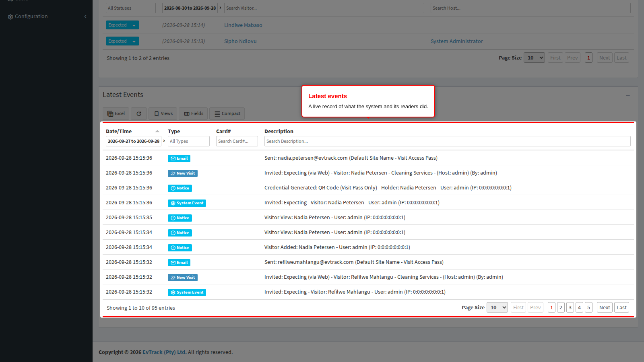Click New Visit badge for Nadia Petersen
Screen dimensions: 644x362
pos(183,173)
